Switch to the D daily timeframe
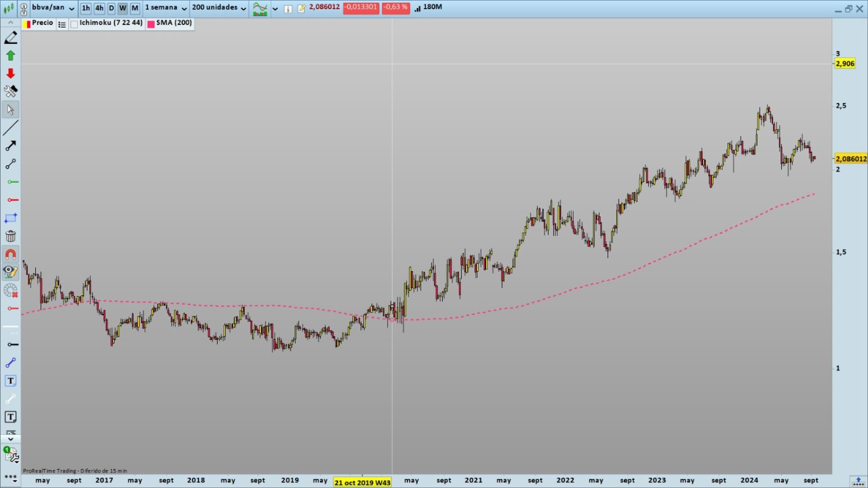Screen dimensions: 868x488 pos(111,8)
